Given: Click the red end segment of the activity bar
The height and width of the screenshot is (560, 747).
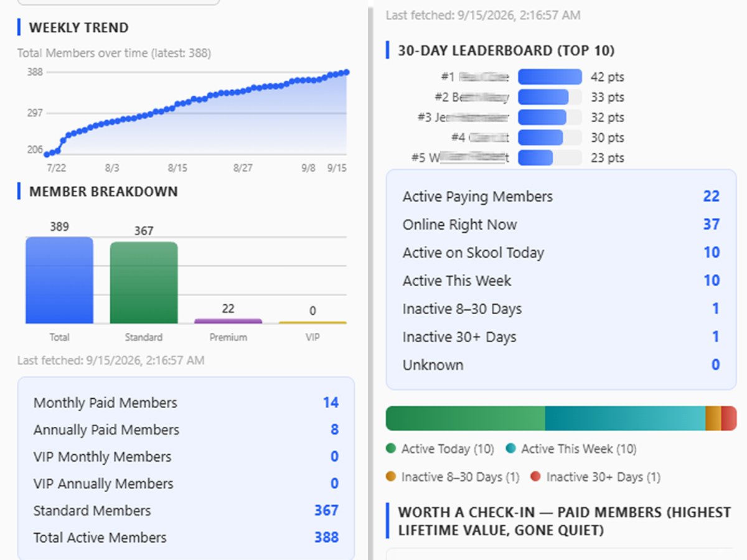Looking at the screenshot, I should 729,418.
